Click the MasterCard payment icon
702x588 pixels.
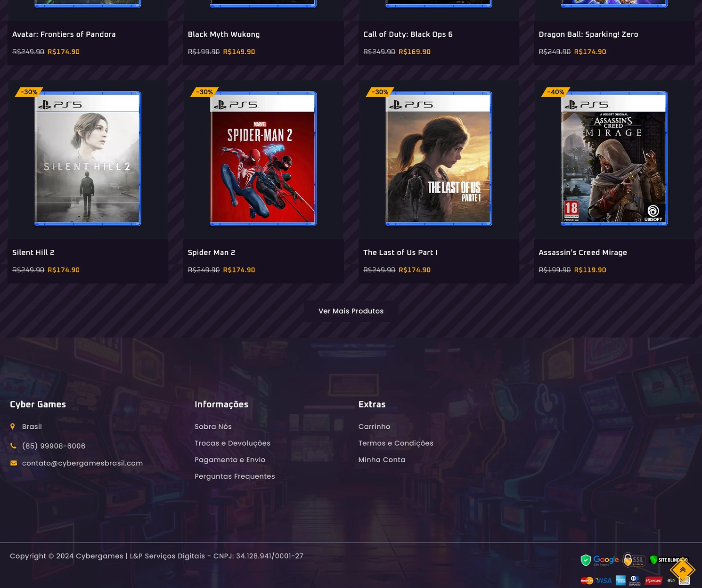pos(587,580)
